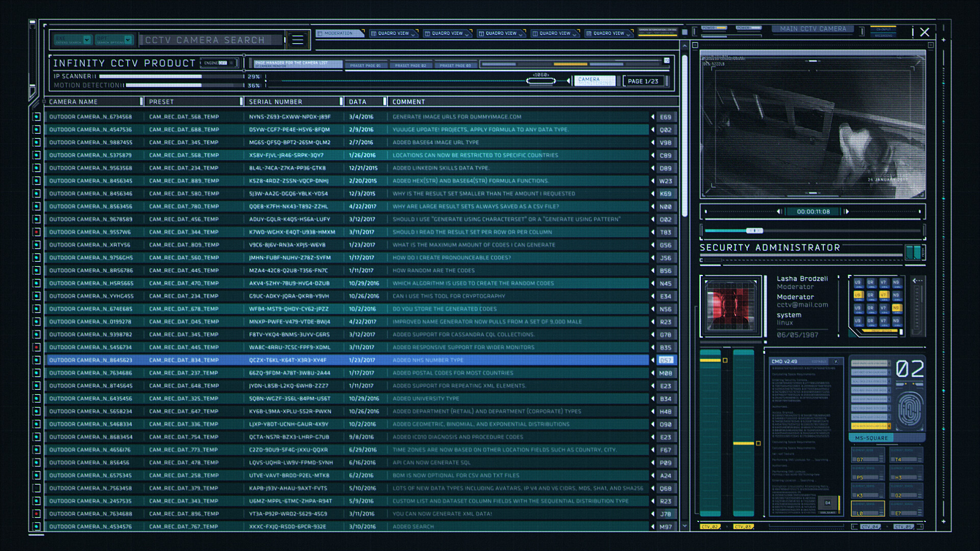Click the CCTV Camera Search field
Screen dimensions: 980x551
pos(212,40)
